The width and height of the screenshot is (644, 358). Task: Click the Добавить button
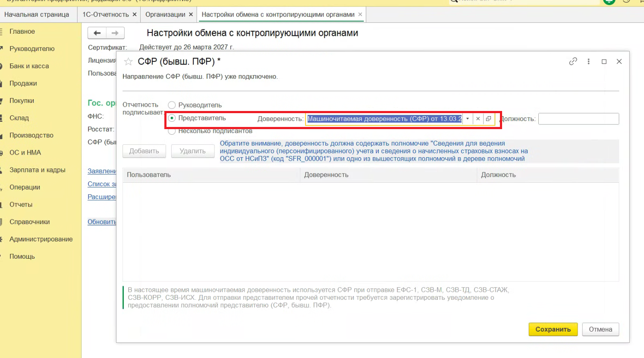tap(144, 151)
